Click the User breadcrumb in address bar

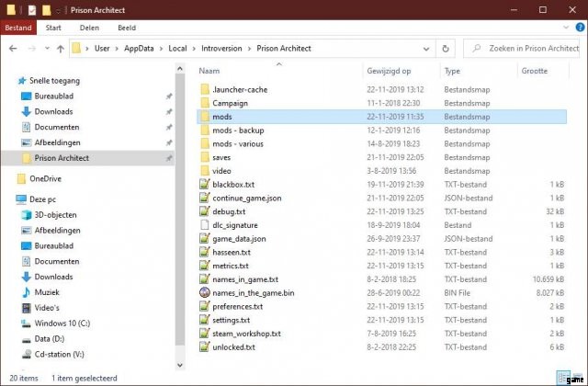coord(102,49)
